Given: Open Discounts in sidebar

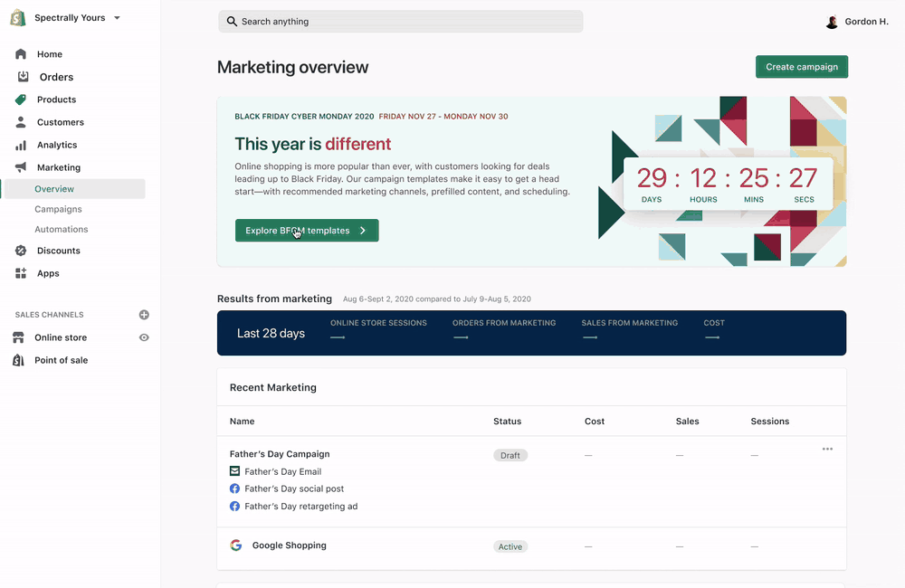Looking at the screenshot, I should point(59,251).
